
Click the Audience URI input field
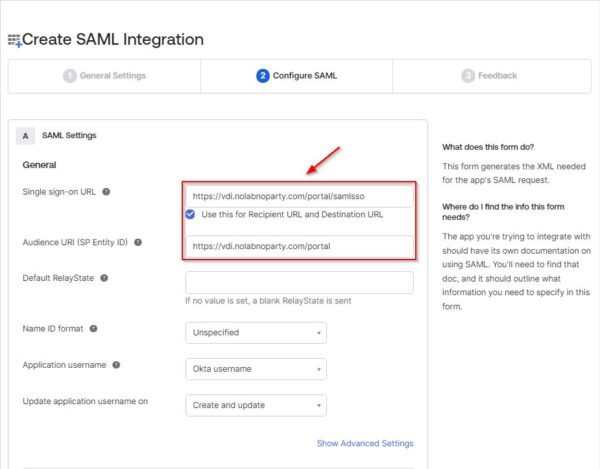(299, 246)
